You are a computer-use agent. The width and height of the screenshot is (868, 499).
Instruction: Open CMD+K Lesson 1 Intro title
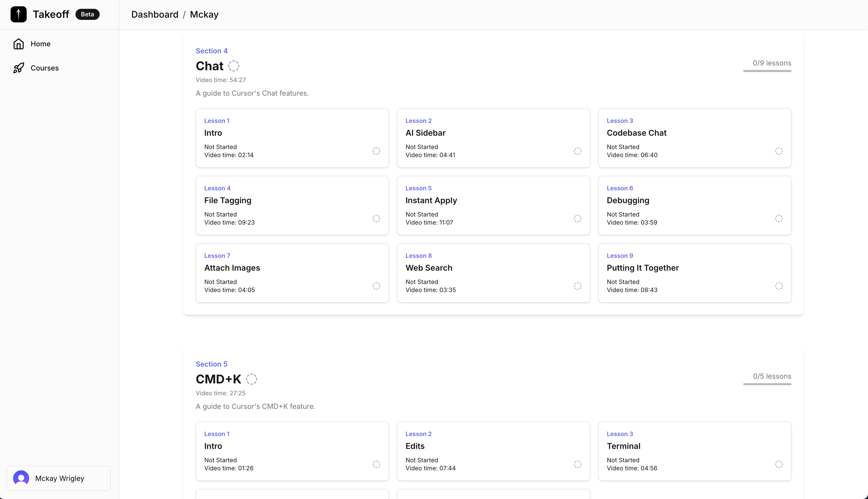[x=213, y=446]
